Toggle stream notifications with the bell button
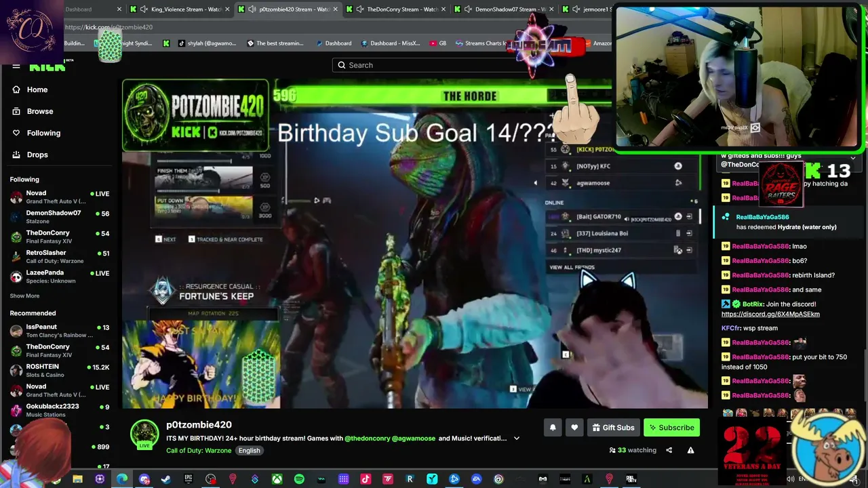Image resolution: width=868 pixels, height=488 pixels. (553, 428)
